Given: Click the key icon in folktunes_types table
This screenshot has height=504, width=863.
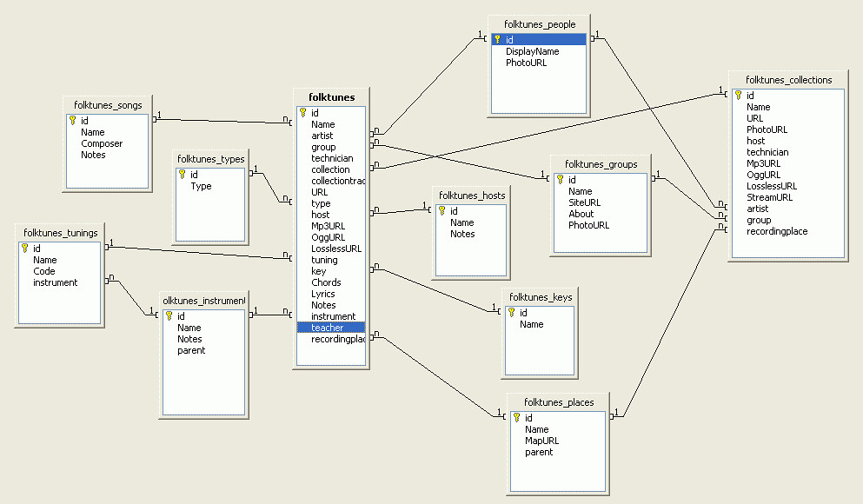Looking at the screenshot, I should [x=183, y=175].
